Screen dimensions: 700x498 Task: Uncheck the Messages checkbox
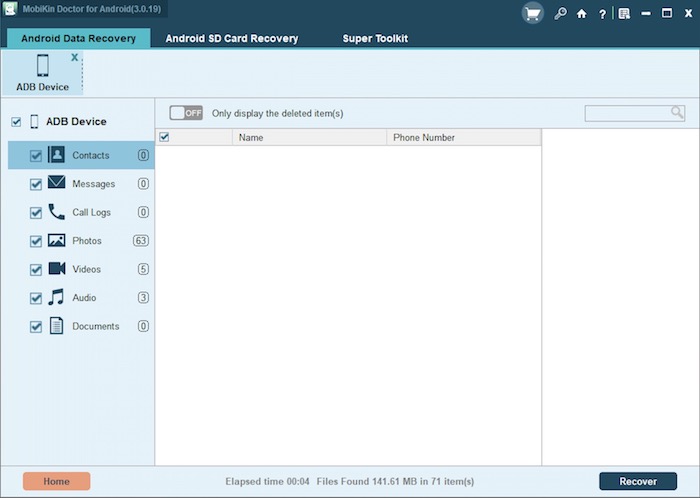point(36,184)
